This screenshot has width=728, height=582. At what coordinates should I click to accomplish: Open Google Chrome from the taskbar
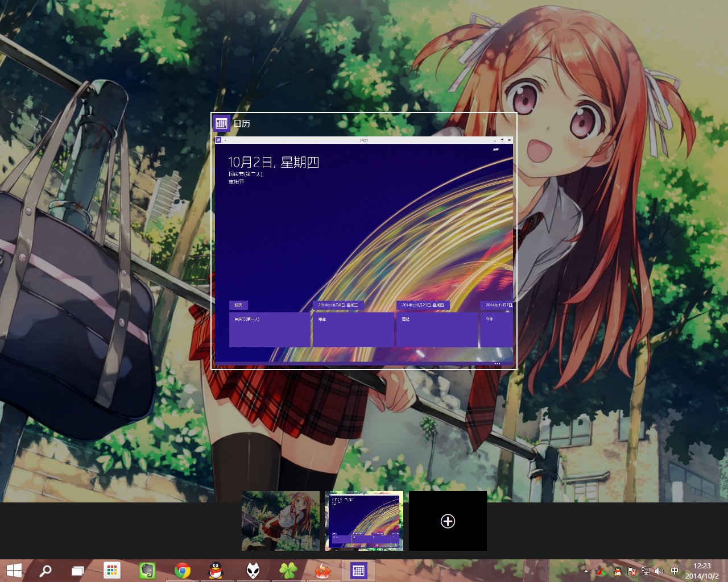coord(183,571)
